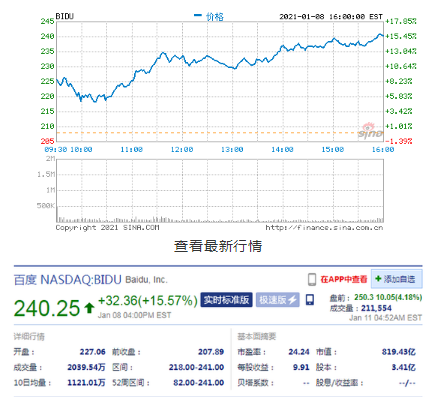Screen dimensions: 434x400
Task: Click the EPS value 9.91
Action: pos(301,367)
